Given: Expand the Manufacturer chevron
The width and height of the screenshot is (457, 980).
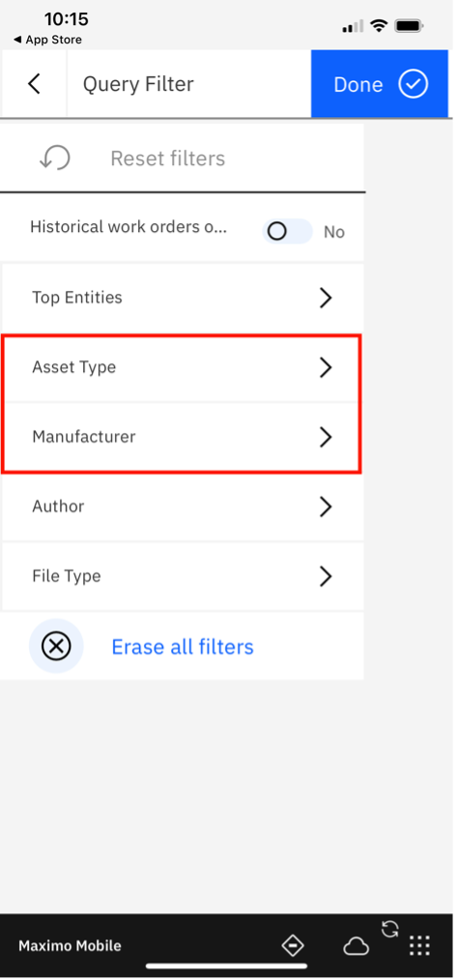Looking at the screenshot, I should (x=325, y=437).
